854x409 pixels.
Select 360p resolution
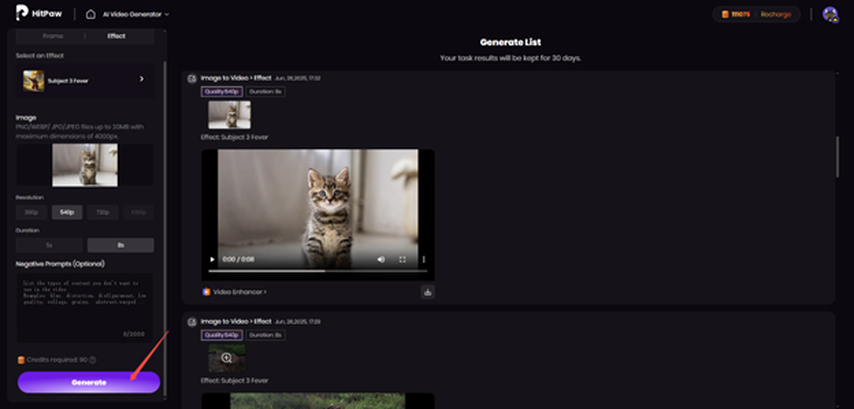(x=32, y=212)
